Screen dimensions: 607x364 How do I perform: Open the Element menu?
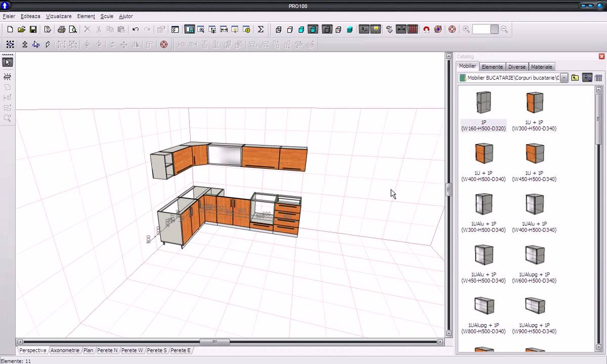[86, 16]
